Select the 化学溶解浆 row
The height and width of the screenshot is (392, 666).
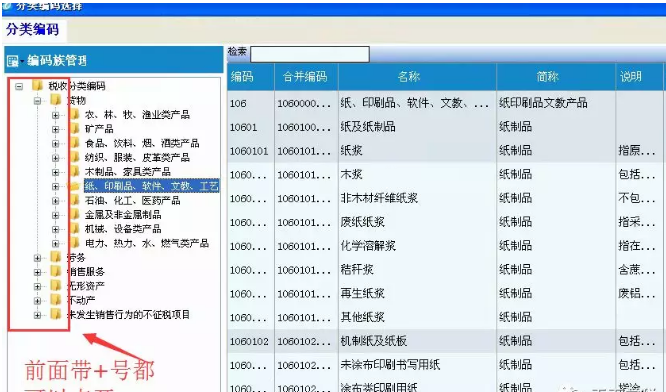[446, 245]
